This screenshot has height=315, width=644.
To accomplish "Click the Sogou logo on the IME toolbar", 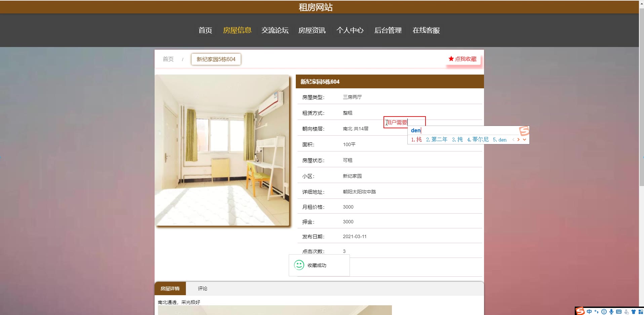I will click(580, 311).
